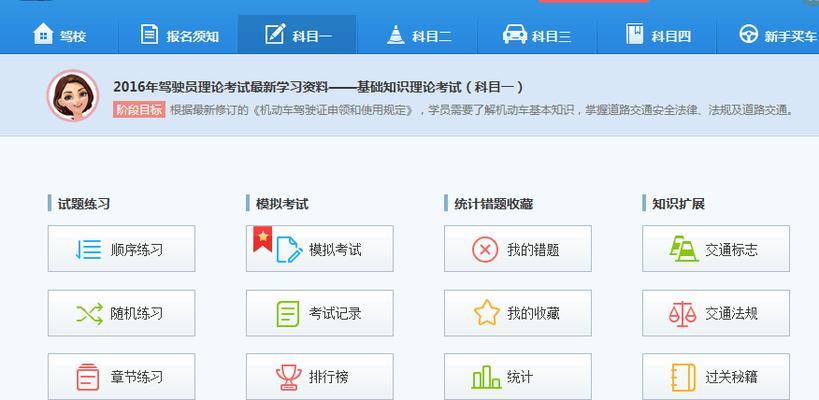Viewport: 819px width, 400px height.
Task: Switch to the 科目四 tab
Action: pyautogui.click(x=657, y=35)
